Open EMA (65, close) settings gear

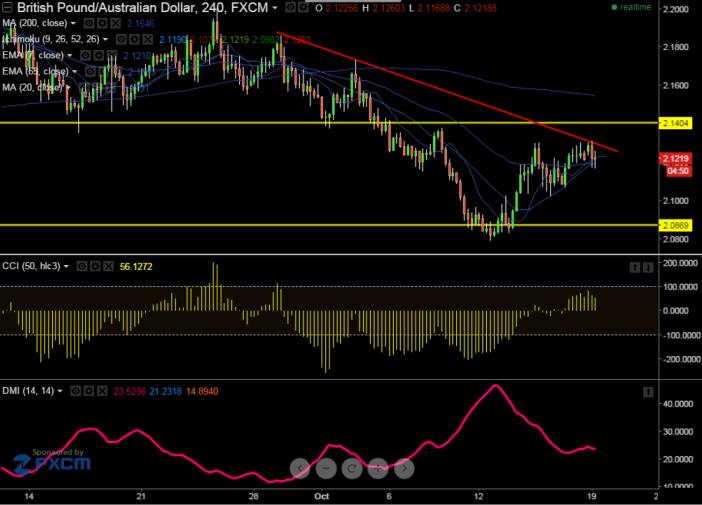[x=104, y=72]
